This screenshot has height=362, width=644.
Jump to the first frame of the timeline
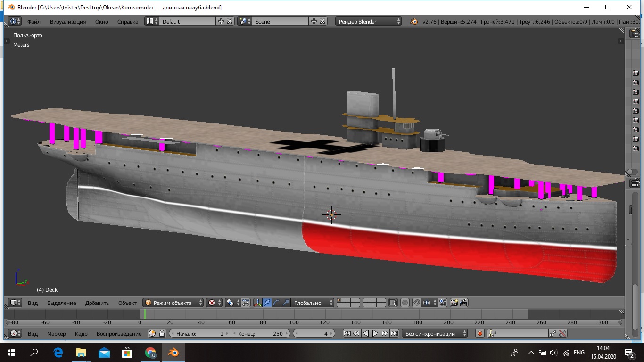[x=347, y=333]
